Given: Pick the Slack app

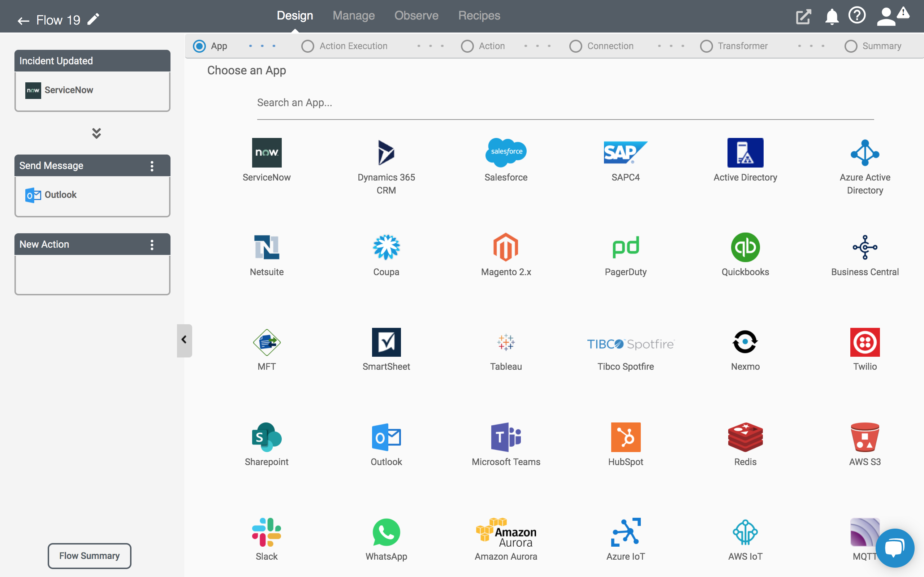Looking at the screenshot, I should [x=266, y=532].
